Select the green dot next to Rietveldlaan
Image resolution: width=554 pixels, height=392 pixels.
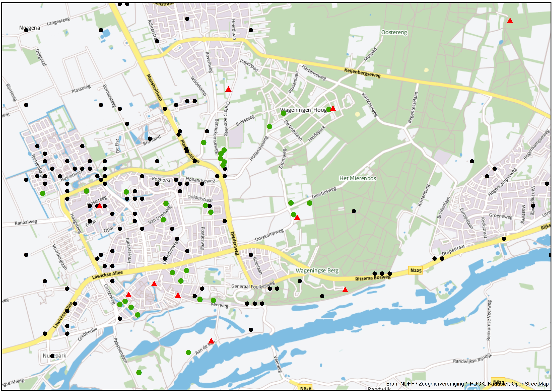pyautogui.click(x=43, y=193)
